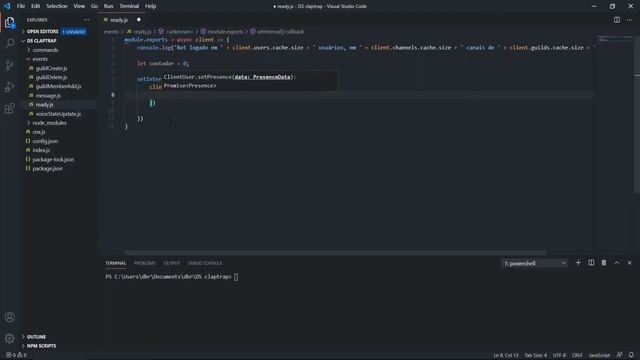The height and width of the screenshot is (360, 640).
Task: Click the editor horizontal scrollbar
Action: tap(336, 253)
